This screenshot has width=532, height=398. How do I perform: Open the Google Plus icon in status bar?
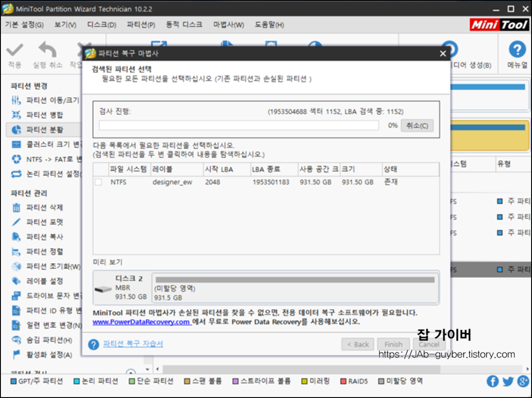(523, 381)
